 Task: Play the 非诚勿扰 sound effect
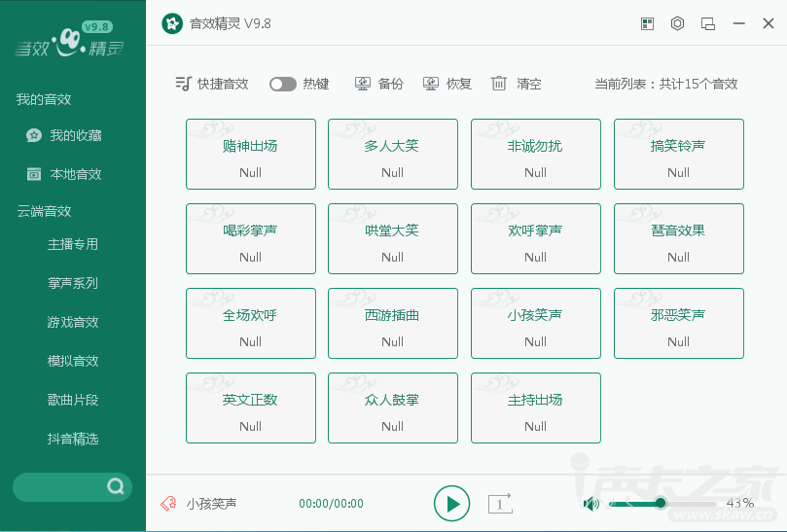point(536,154)
